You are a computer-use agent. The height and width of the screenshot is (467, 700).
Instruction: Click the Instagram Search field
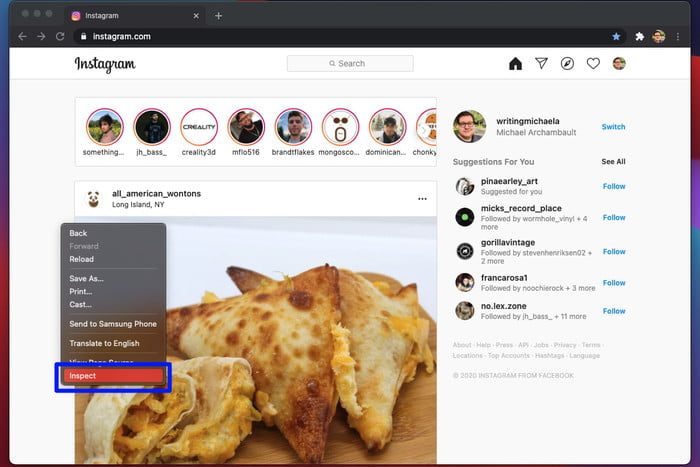(350, 63)
